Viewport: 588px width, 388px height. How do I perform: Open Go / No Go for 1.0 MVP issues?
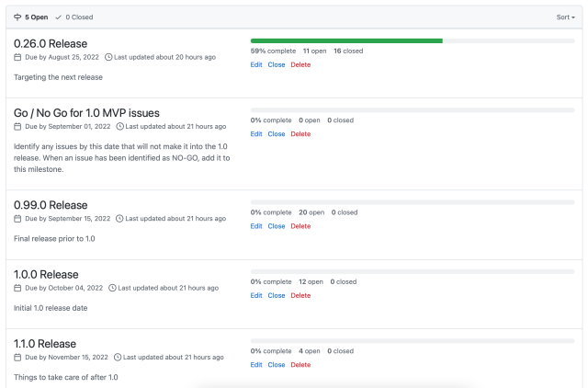tap(86, 113)
